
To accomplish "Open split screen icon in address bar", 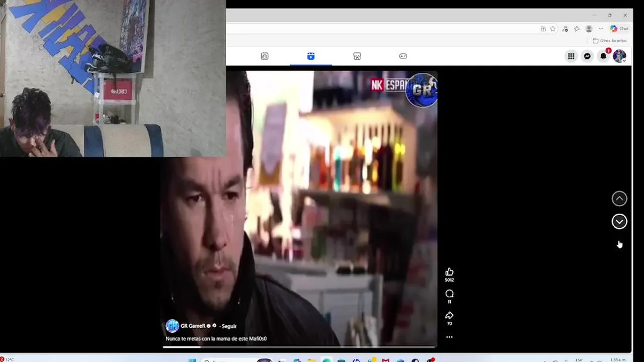I will (543, 29).
